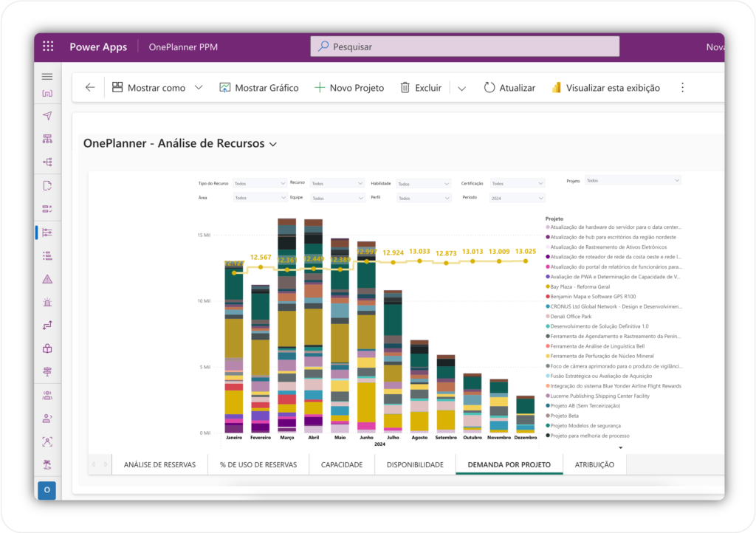Screen dimensions: 756x533
Task: Open the Equipe filter dropdown
Action: point(337,198)
